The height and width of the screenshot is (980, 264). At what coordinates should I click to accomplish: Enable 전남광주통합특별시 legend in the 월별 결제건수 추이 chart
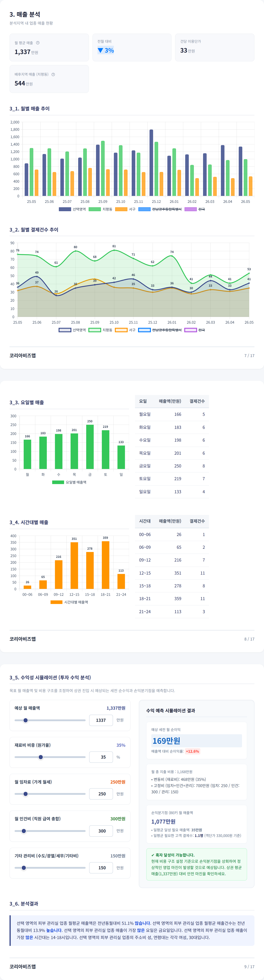coord(160,330)
